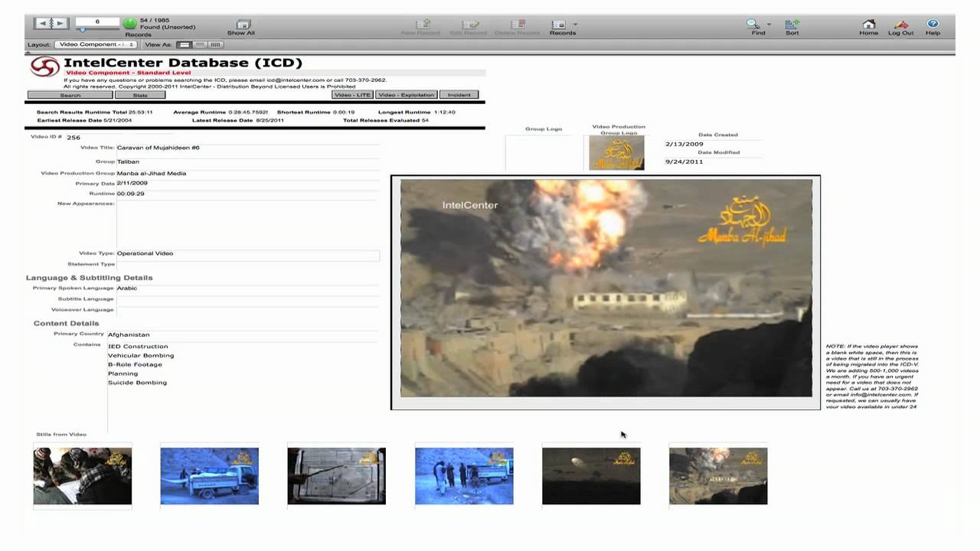Click the Primary Country Afghanistan field
Screen dimensions: 980x551
coord(242,334)
